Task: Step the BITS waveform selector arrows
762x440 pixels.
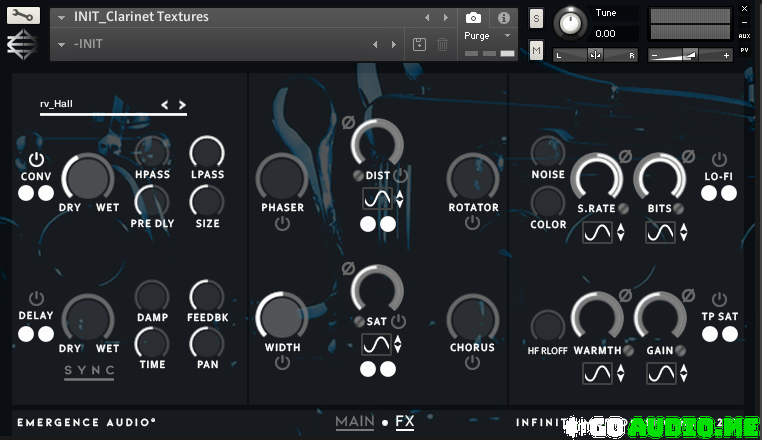Action: coord(684,232)
